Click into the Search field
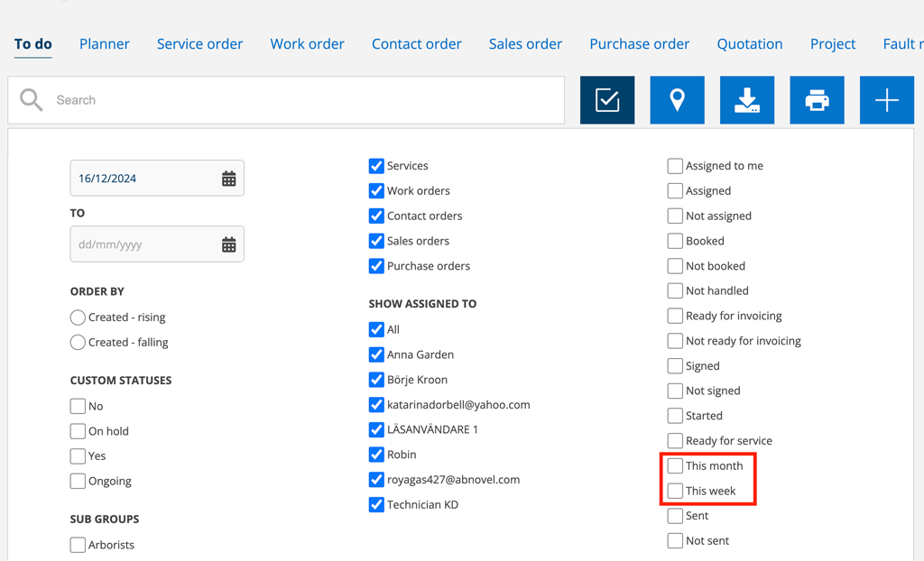Viewport: 924px width, 561px height. point(286,100)
